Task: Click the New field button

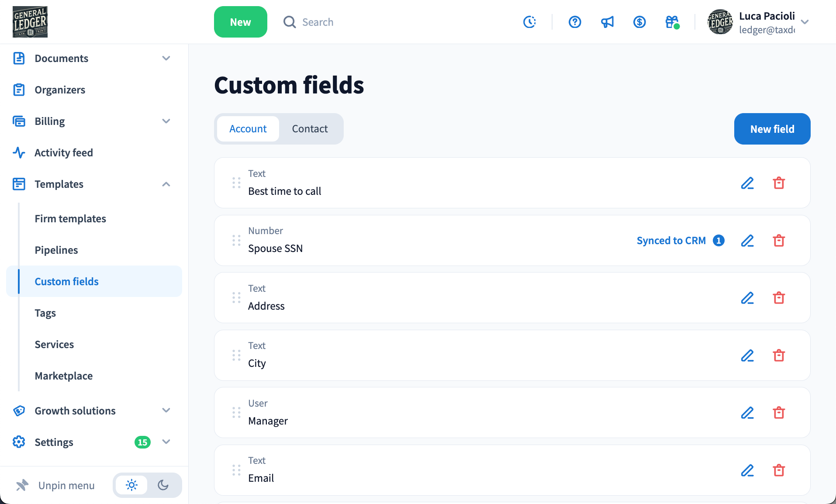Action: pos(772,129)
